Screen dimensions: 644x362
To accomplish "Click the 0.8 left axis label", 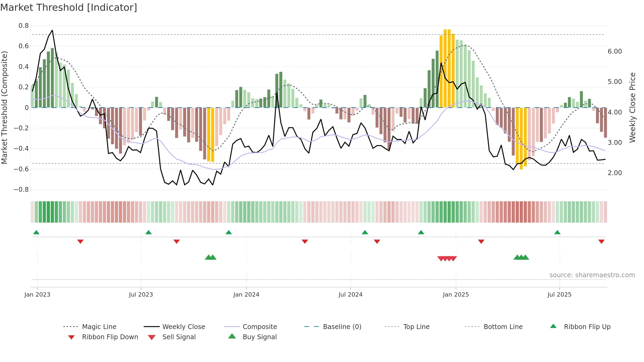I will 24,26.
